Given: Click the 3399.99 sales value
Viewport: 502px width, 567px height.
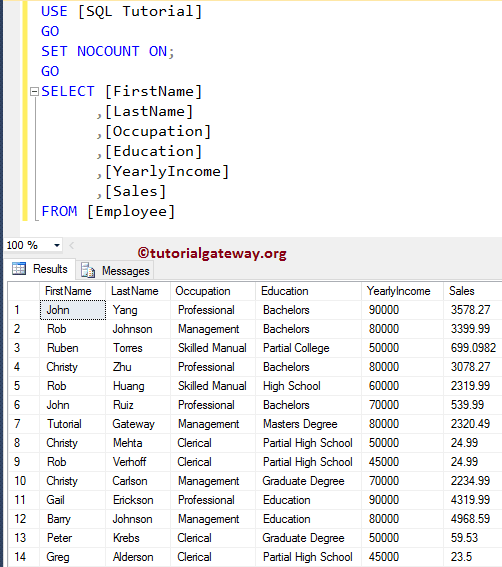Looking at the screenshot, I should pos(472,329).
